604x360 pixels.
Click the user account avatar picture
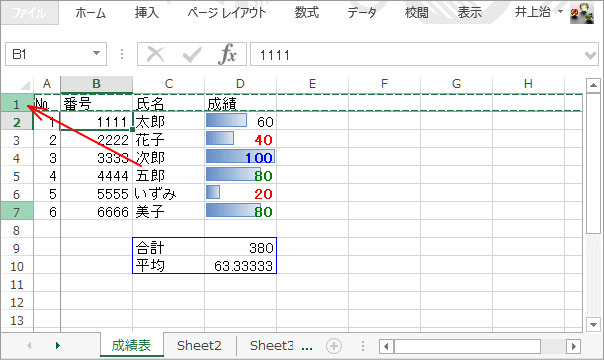[582, 13]
